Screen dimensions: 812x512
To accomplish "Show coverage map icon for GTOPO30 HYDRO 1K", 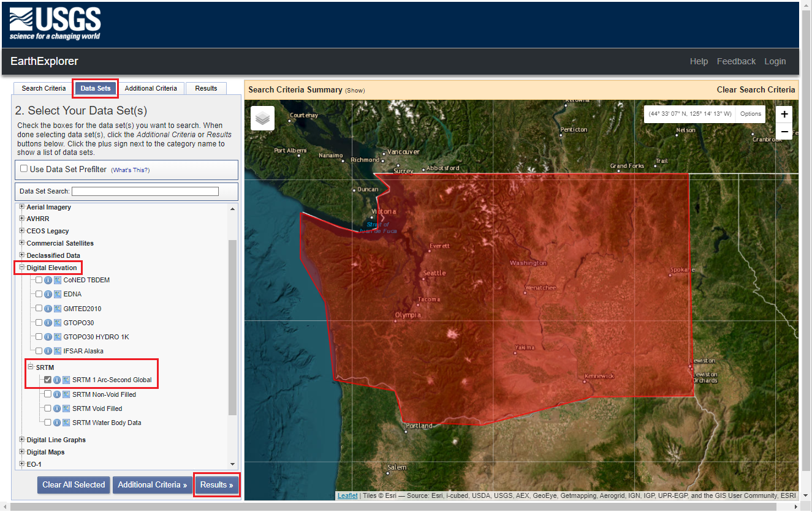I will [x=58, y=337].
